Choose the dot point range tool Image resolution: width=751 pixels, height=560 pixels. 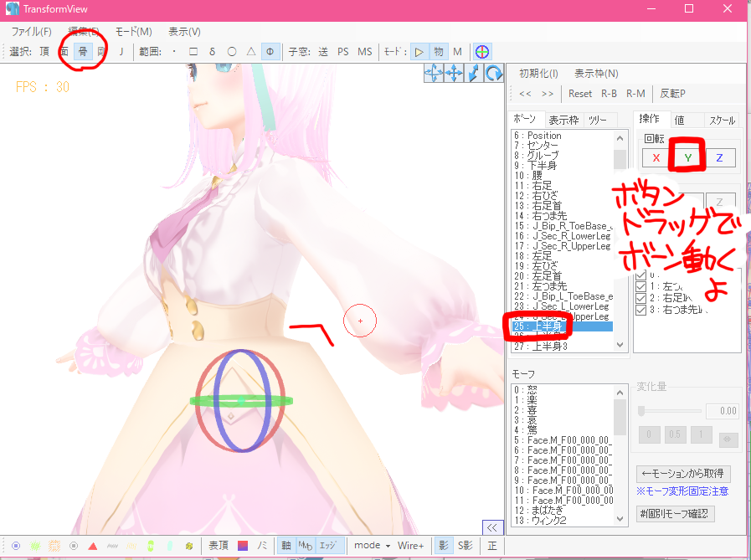pos(174,52)
